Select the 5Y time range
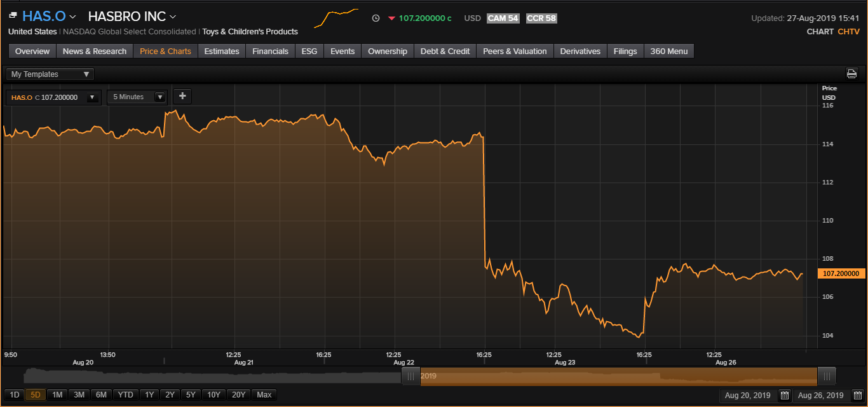The height and width of the screenshot is (407, 868). point(191,395)
